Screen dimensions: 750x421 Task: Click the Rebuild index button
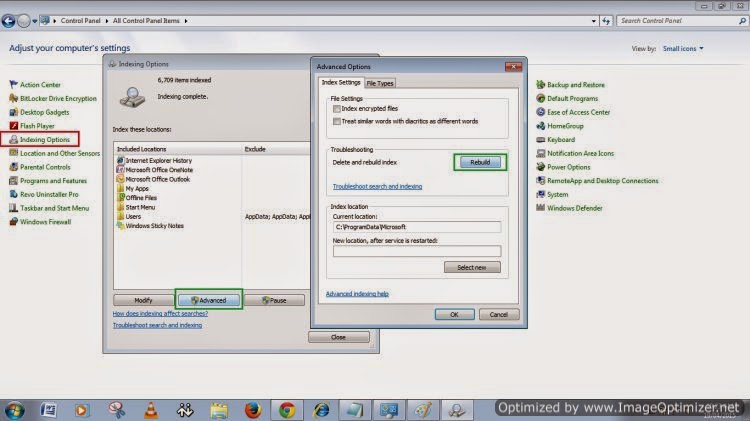480,163
